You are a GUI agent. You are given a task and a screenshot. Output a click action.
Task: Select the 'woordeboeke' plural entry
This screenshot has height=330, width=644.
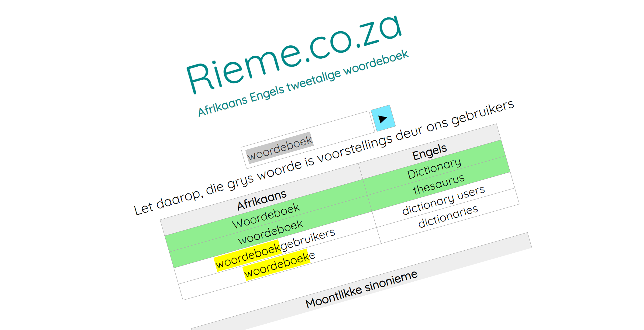(x=280, y=264)
